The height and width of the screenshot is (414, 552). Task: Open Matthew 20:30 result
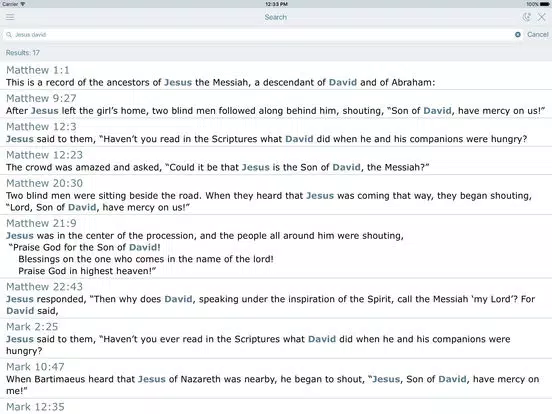click(276, 195)
